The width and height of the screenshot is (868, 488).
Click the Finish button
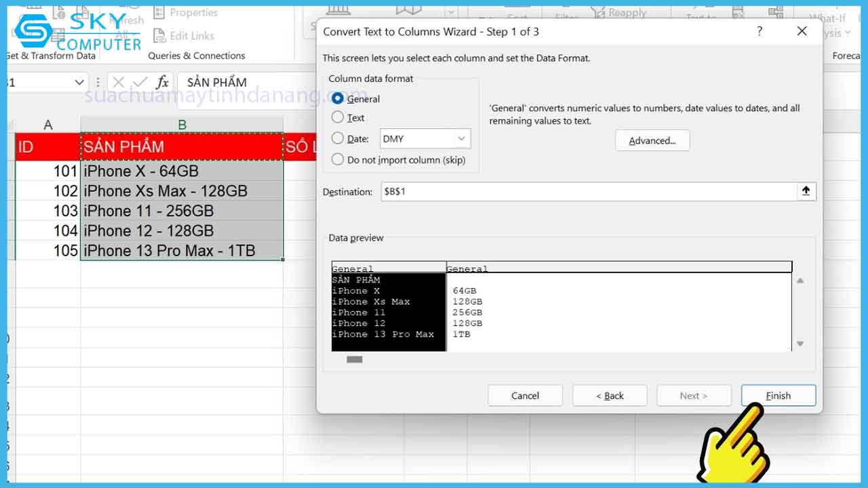[778, 396]
